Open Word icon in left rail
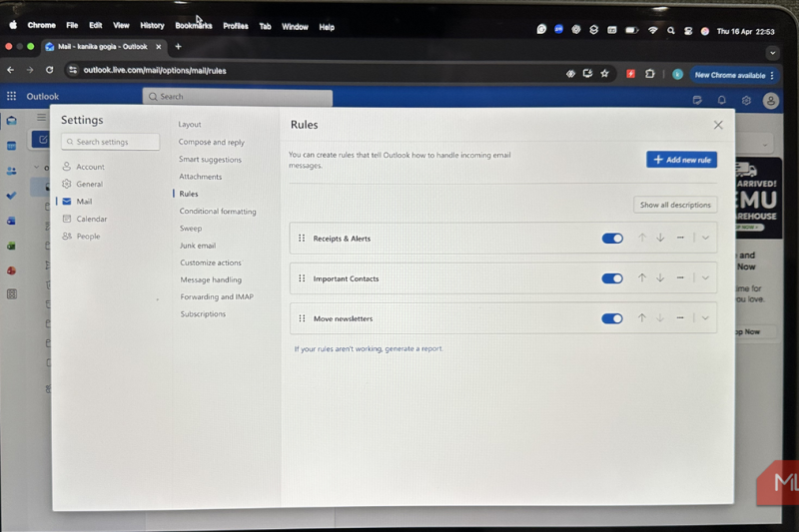The image size is (799, 532). pos(11,221)
